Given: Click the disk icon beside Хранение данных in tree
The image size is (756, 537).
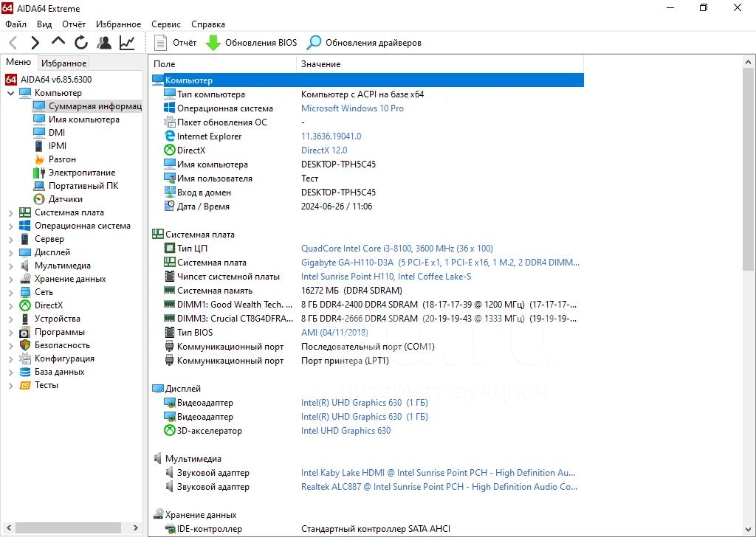Looking at the screenshot, I should coord(25,279).
